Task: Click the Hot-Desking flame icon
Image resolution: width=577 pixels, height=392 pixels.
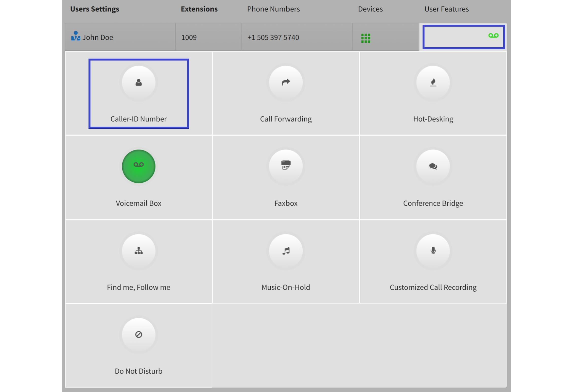Action: [x=433, y=82]
